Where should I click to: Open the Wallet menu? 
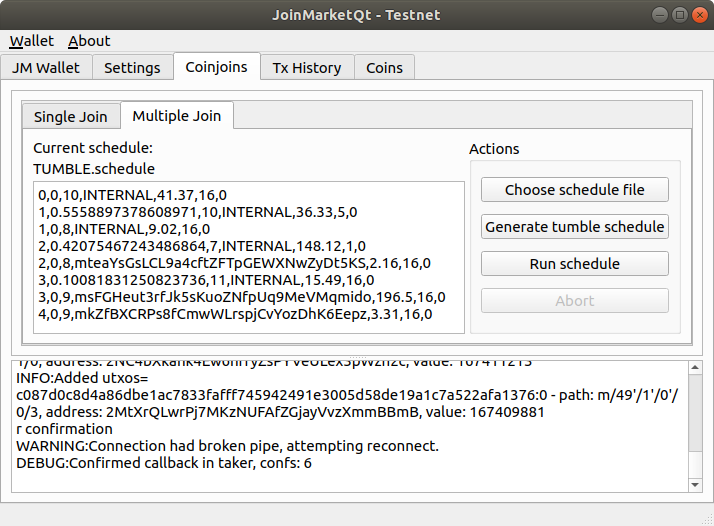click(x=32, y=41)
